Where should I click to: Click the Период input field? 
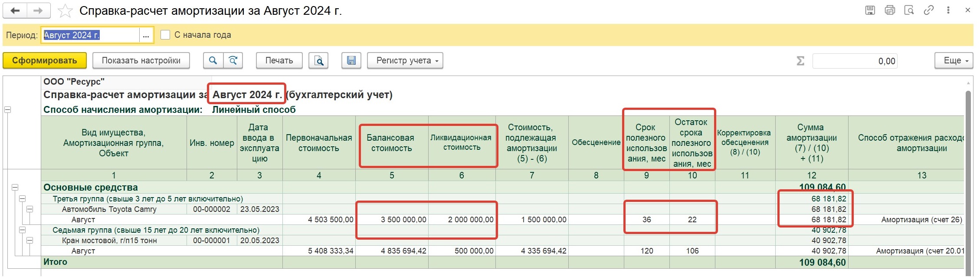click(x=90, y=35)
